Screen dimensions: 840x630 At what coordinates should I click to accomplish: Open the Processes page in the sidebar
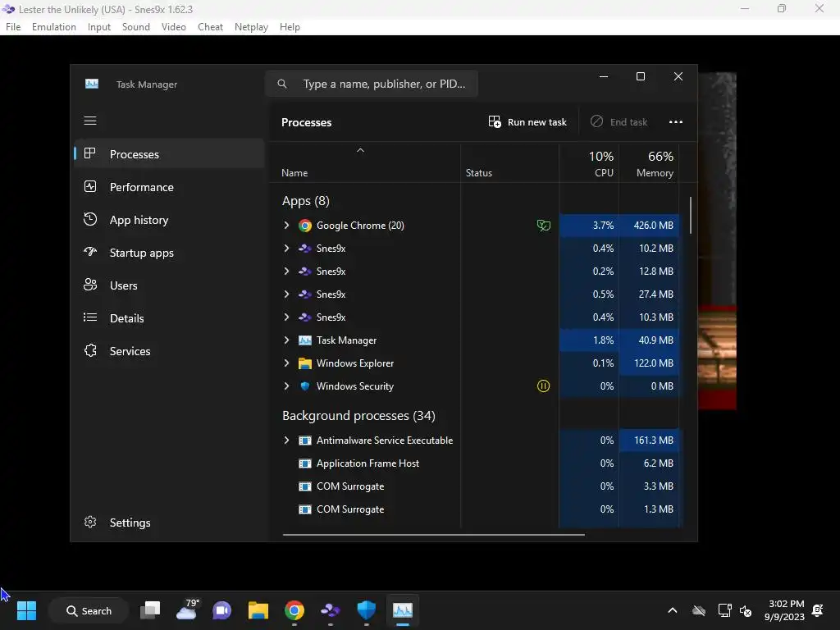(x=169, y=154)
